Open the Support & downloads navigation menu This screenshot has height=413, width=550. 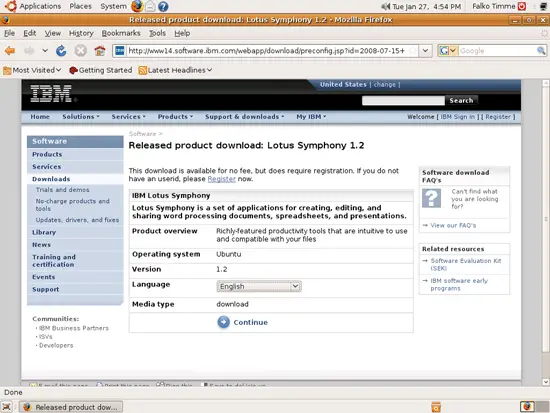point(244,116)
